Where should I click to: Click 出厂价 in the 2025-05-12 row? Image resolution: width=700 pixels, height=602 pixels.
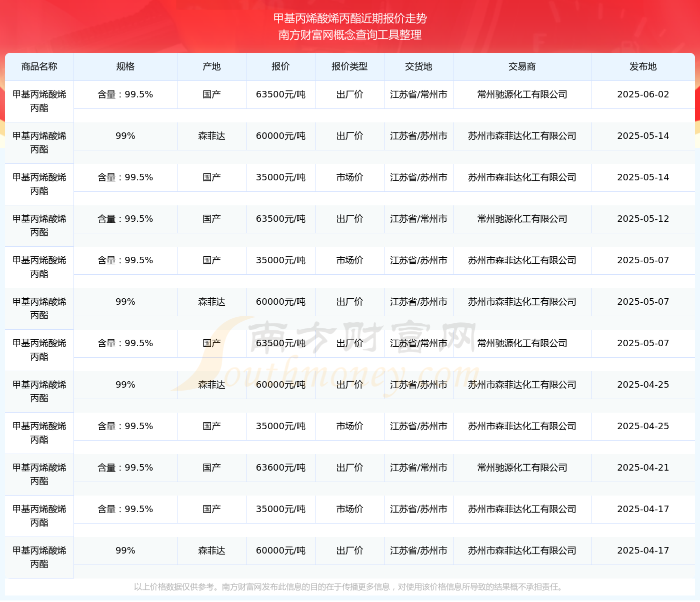pos(349,219)
